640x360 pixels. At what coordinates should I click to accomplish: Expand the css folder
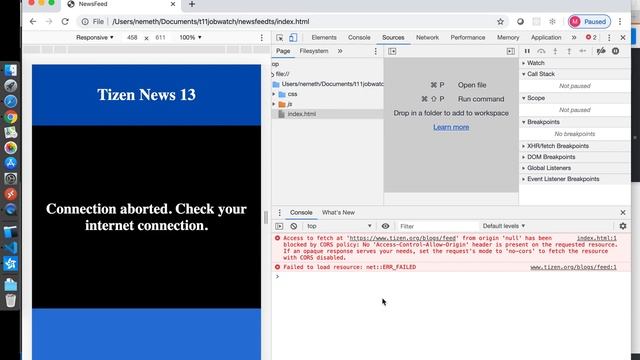[x=274, y=94]
